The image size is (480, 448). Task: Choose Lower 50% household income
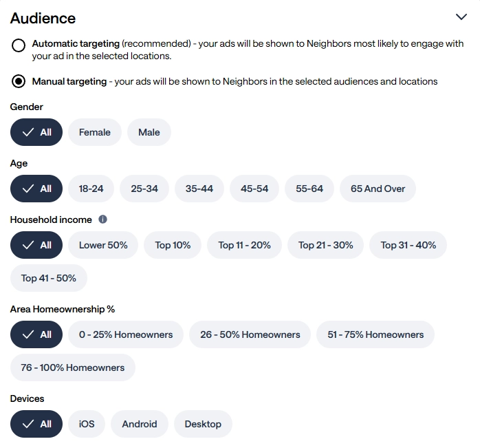[x=103, y=245]
